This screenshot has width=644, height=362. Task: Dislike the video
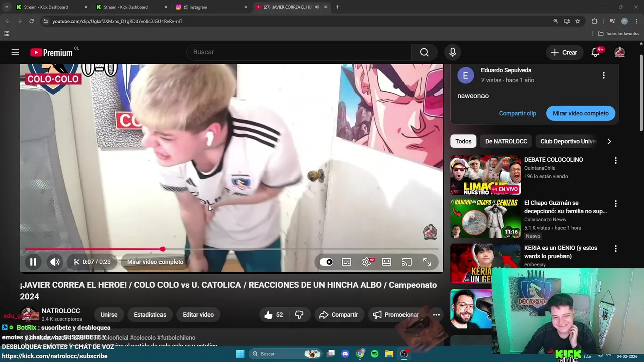click(299, 315)
